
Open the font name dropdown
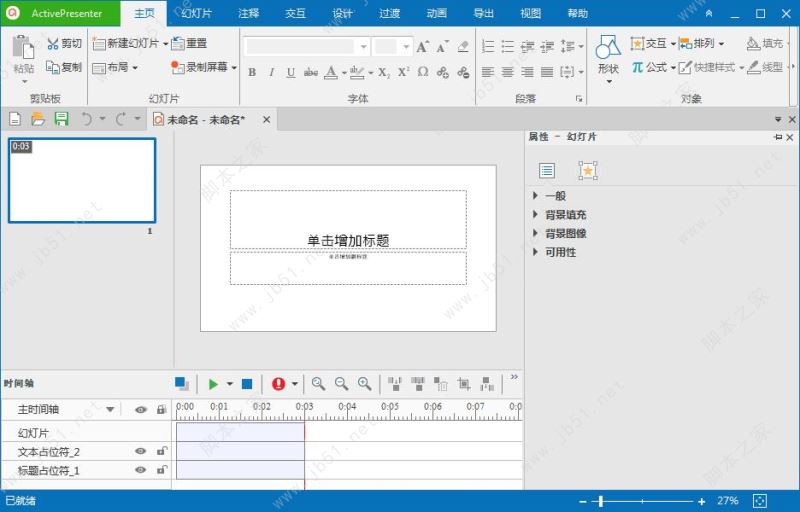click(x=363, y=47)
